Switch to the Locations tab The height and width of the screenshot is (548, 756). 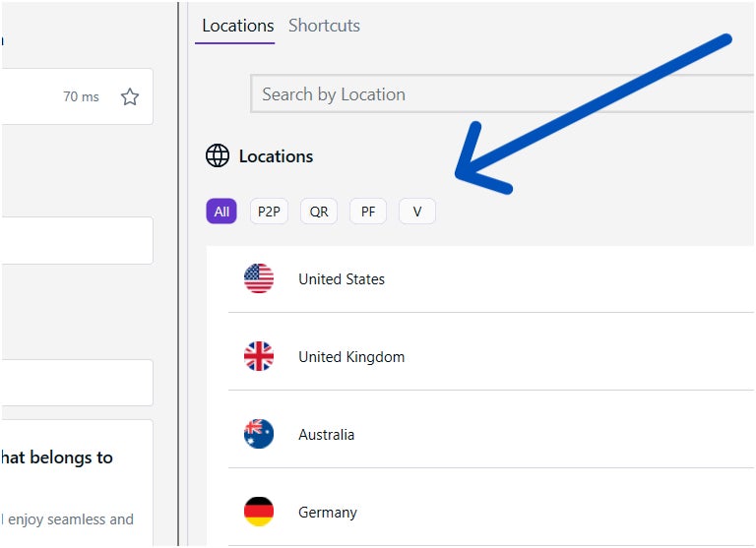tap(237, 26)
